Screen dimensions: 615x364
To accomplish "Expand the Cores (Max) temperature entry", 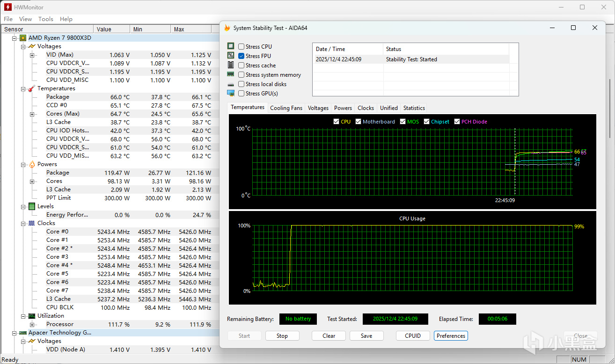I will click(x=32, y=114).
